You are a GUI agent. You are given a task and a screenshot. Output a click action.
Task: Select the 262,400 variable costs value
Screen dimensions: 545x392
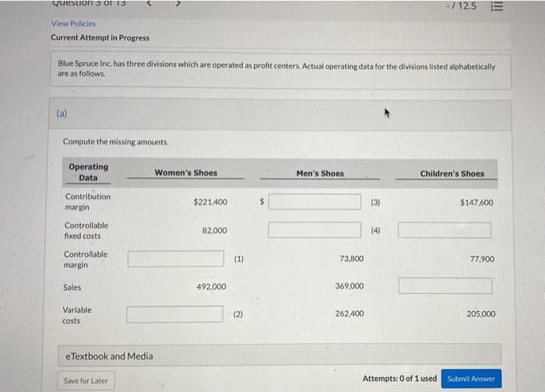pyautogui.click(x=350, y=313)
